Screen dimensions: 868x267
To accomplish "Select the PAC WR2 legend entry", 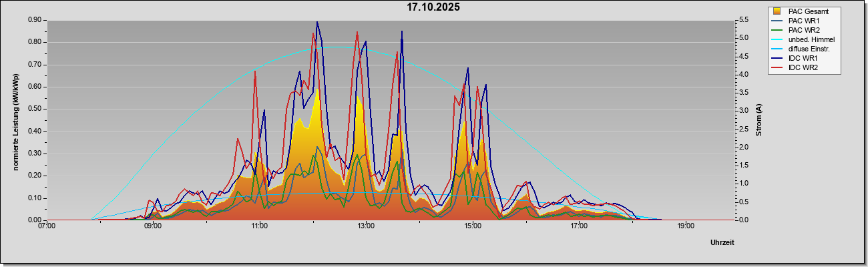I will (803, 30).
